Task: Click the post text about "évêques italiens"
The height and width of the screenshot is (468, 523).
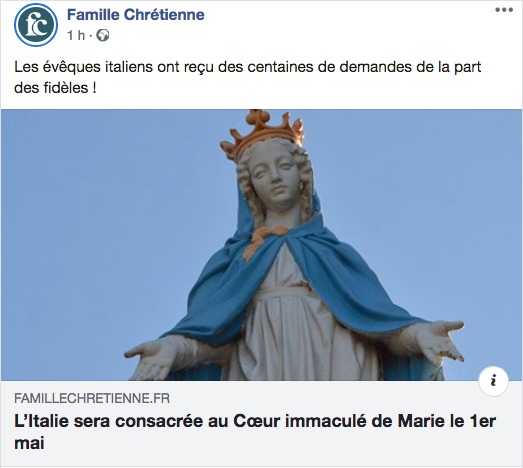Action: (x=247, y=77)
